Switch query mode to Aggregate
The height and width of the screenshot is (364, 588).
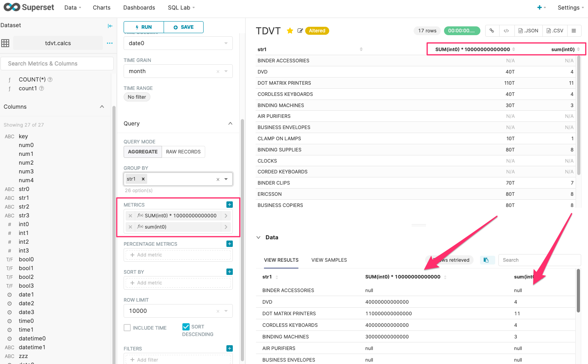click(143, 152)
